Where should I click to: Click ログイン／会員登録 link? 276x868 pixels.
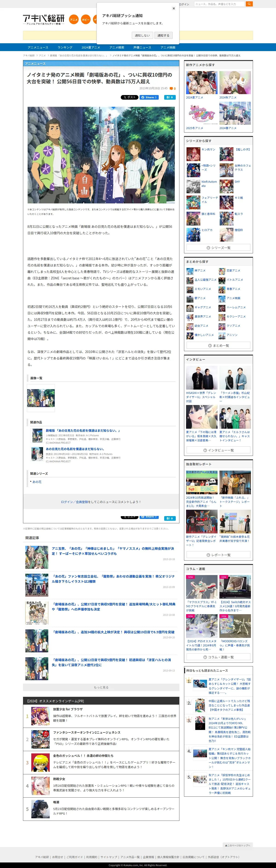[74, 502]
